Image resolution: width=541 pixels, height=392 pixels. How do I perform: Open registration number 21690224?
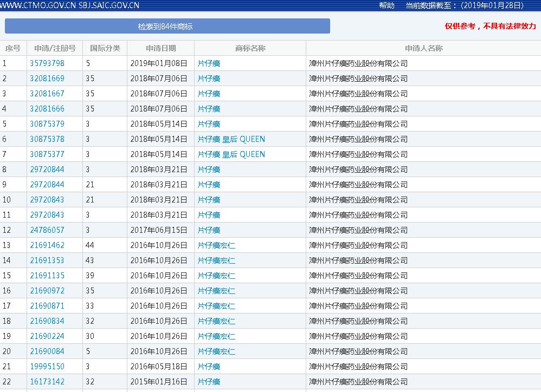point(47,336)
